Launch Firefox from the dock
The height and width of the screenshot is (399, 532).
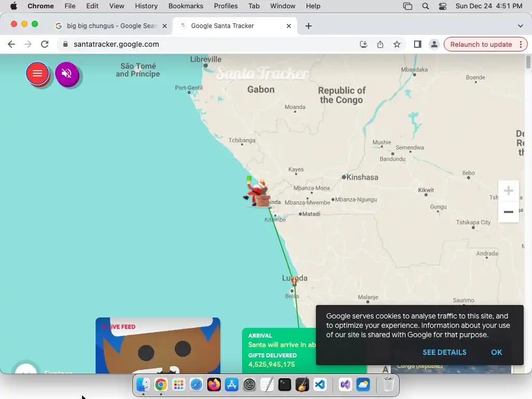pos(214,385)
